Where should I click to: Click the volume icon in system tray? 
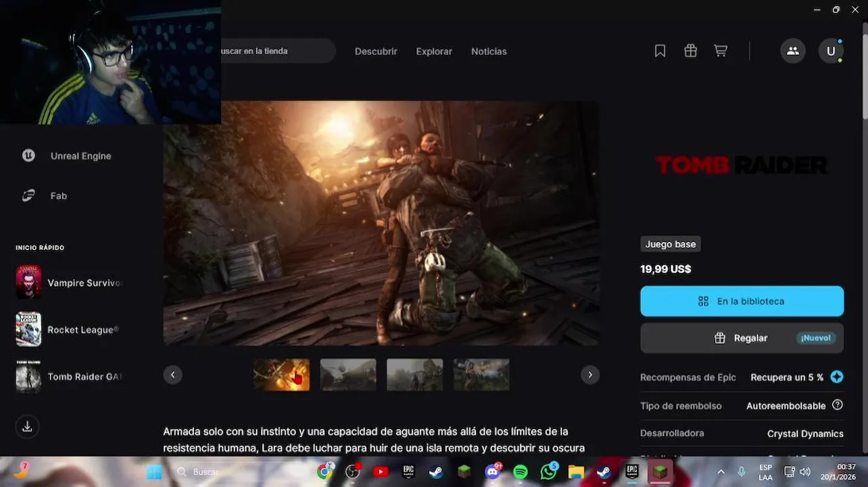[804, 471]
